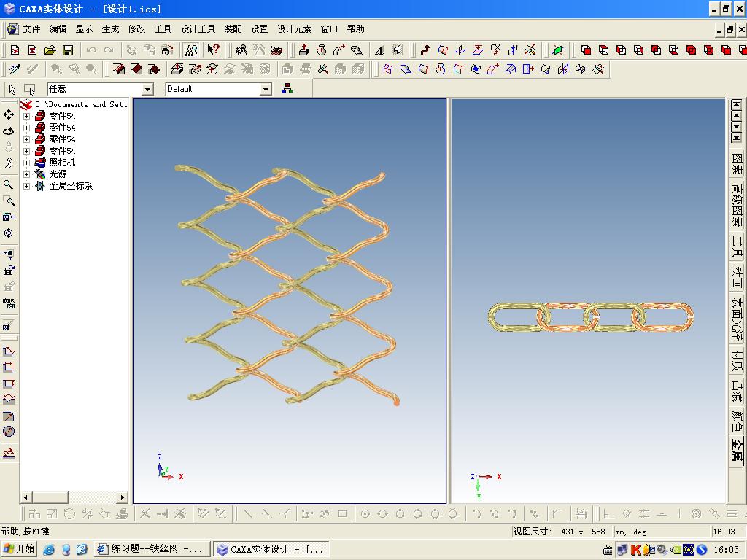Click the design tree scroll-right arrow
Screen dimensions: 747x560
(123, 497)
